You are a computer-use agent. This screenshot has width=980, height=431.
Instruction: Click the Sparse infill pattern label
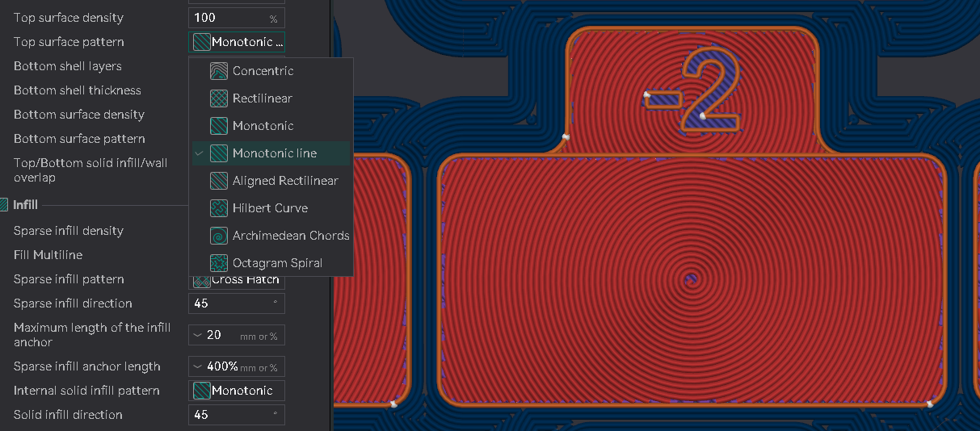[x=69, y=279]
